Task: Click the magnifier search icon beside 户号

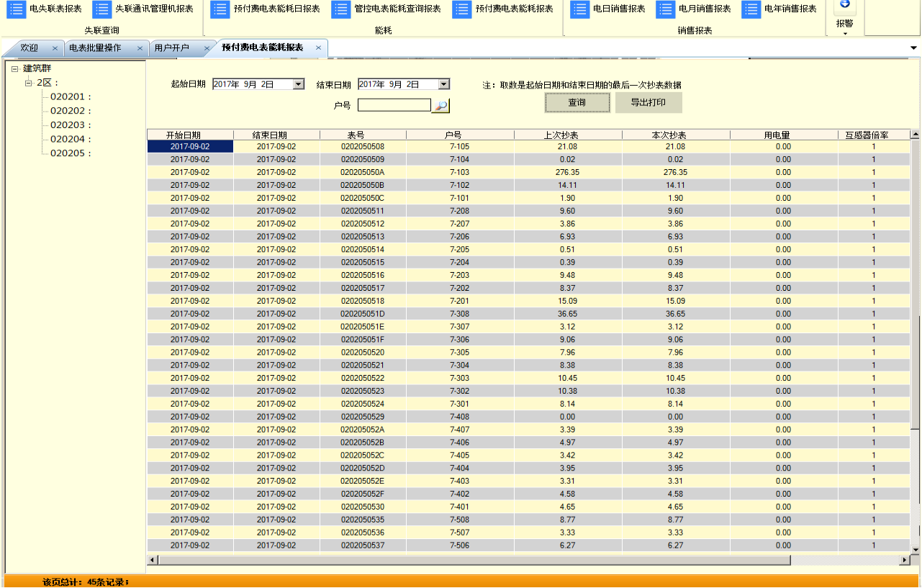Action: (440, 106)
